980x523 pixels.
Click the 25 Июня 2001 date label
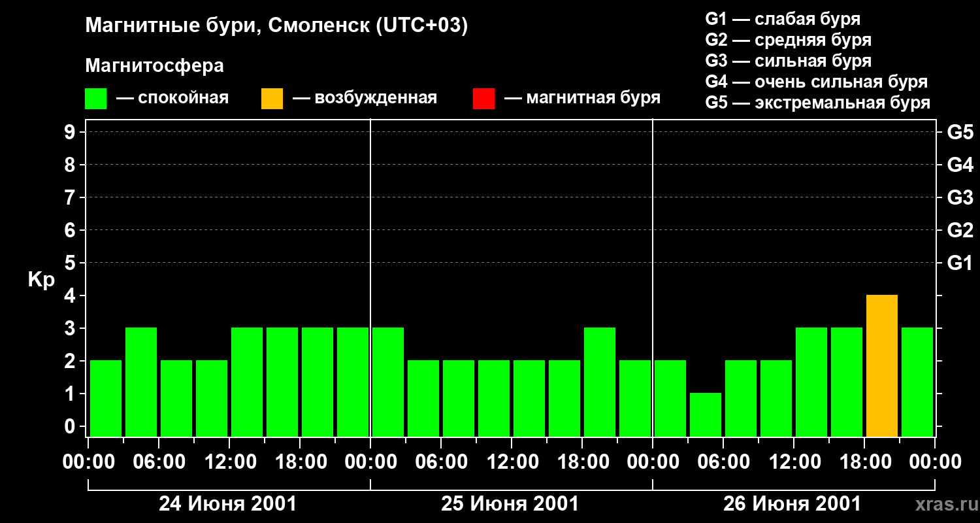click(x=510, y=504)
